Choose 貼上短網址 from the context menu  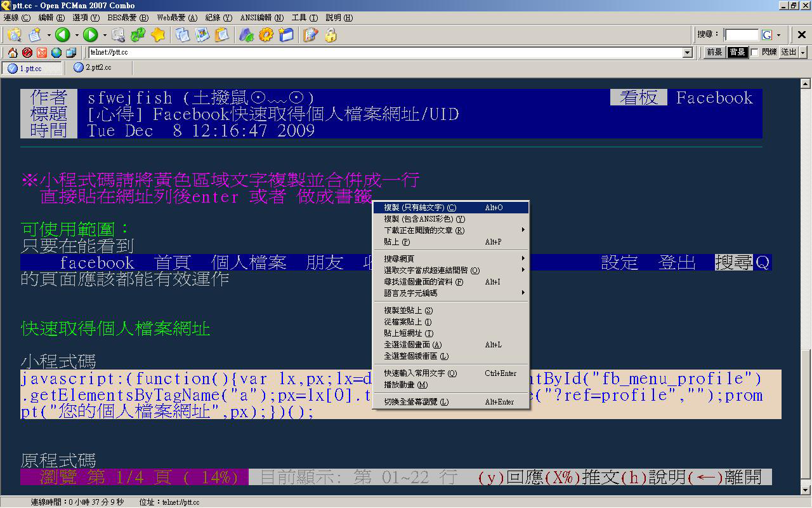pyautogui.click(x=451, y=333)
